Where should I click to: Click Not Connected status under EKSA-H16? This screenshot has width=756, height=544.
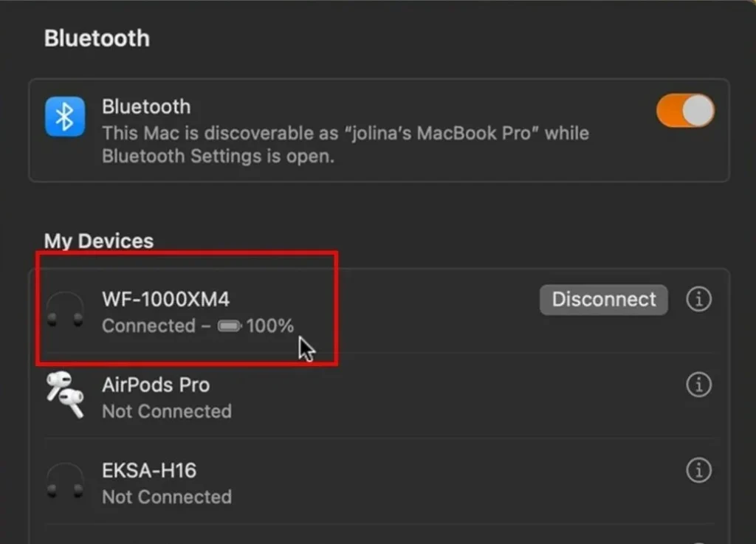point(167,497)
